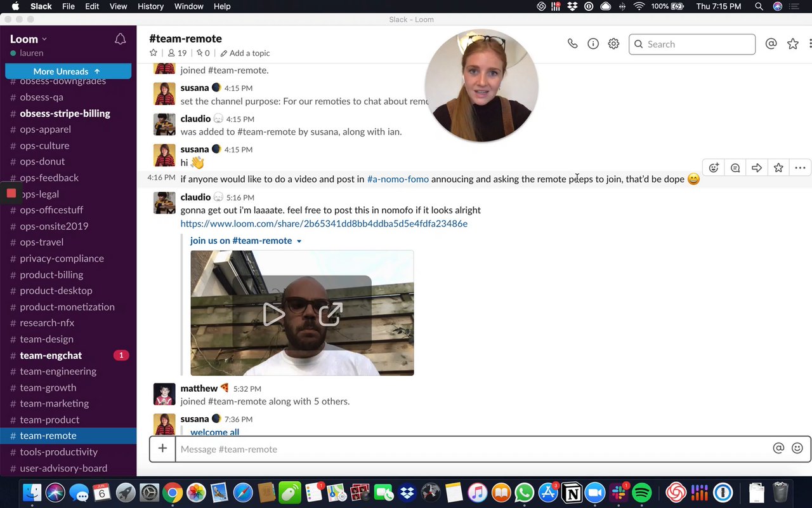812x508 pixels.
Task: Open the product-monetization channel
Action: [68, 307]
